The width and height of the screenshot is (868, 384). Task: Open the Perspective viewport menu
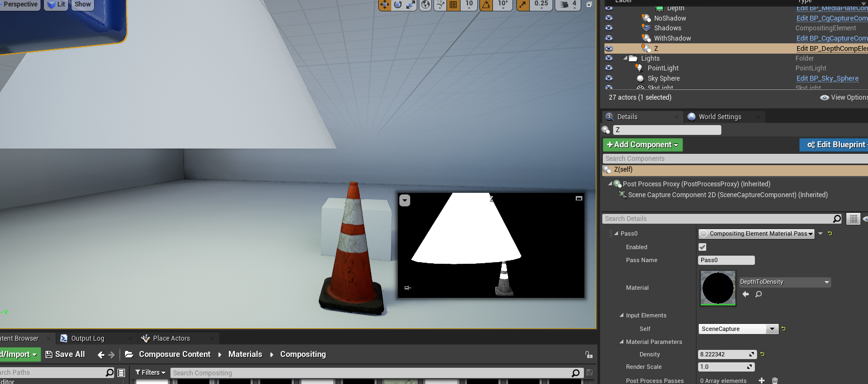21,4
